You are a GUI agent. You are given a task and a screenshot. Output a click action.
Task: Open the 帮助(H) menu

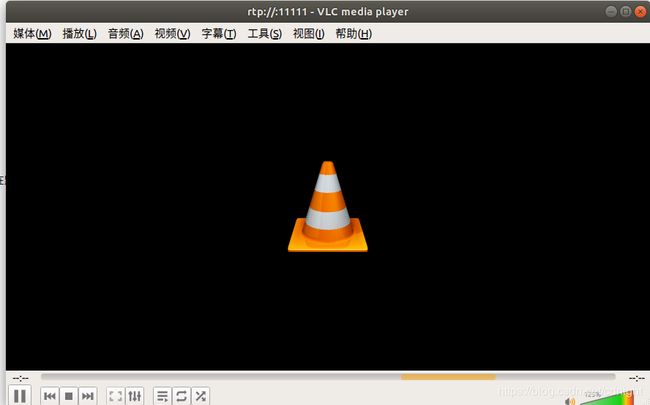[x=354, y=34]
